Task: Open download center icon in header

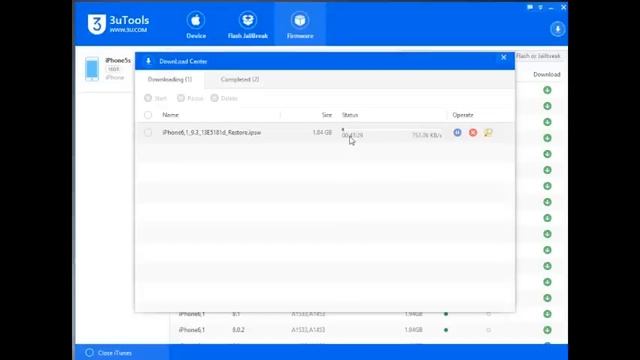Action: pos(557,29)
